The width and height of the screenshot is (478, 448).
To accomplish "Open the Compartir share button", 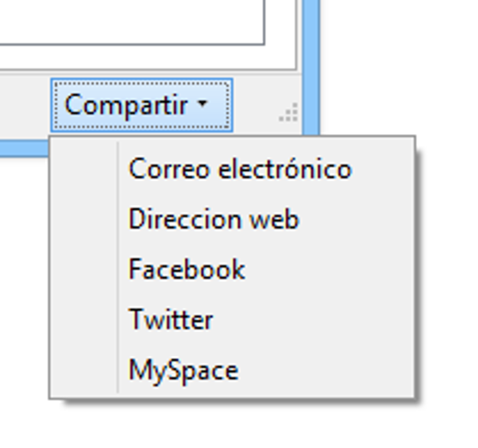I will tap(127, 105).
